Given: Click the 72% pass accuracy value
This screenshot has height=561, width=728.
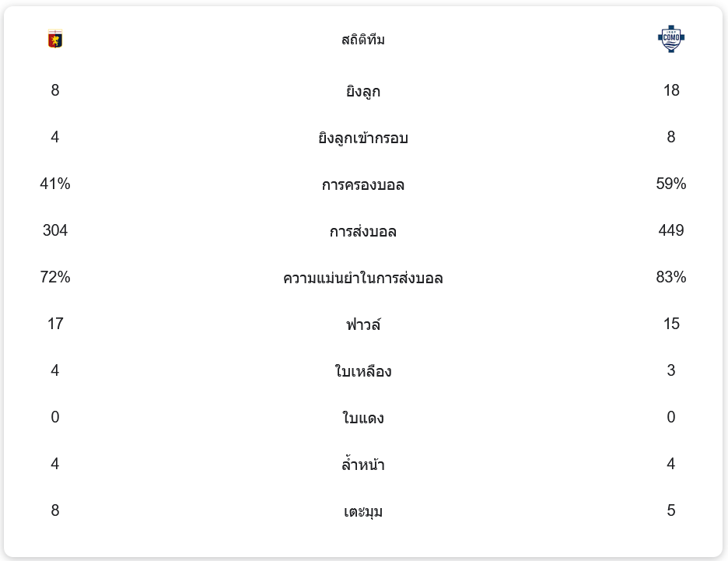Looking at the screenshot, I should (x=55, y=277).
